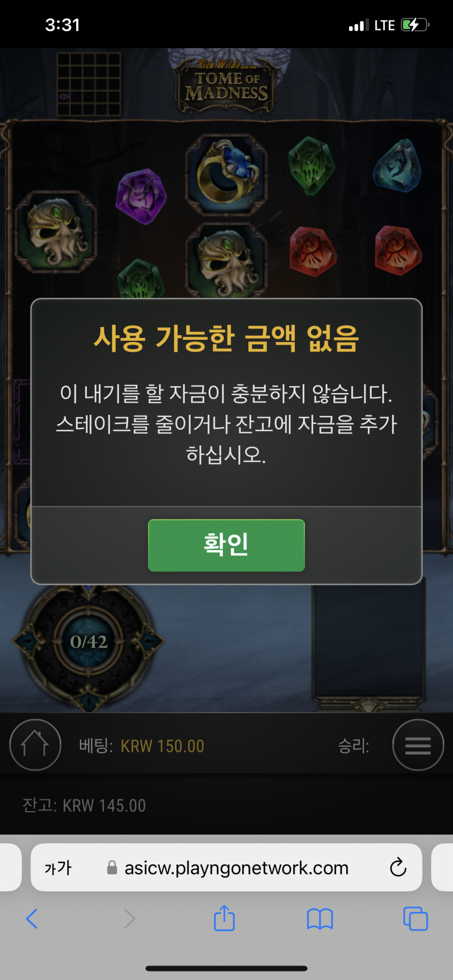Viewport: 453px width, 980px height.
Task: Reload the page with Safari's refresh icon
Action: coord(398,867)
